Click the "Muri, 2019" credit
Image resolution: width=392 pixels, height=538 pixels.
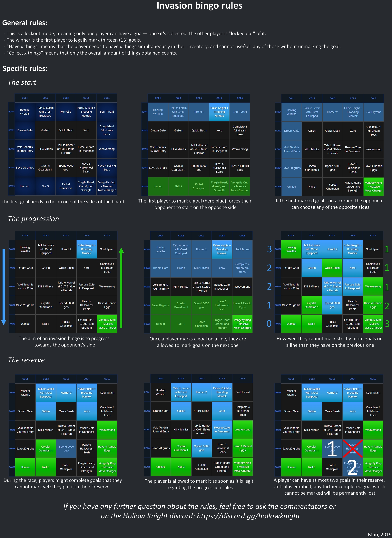click(x=379, y=534)
